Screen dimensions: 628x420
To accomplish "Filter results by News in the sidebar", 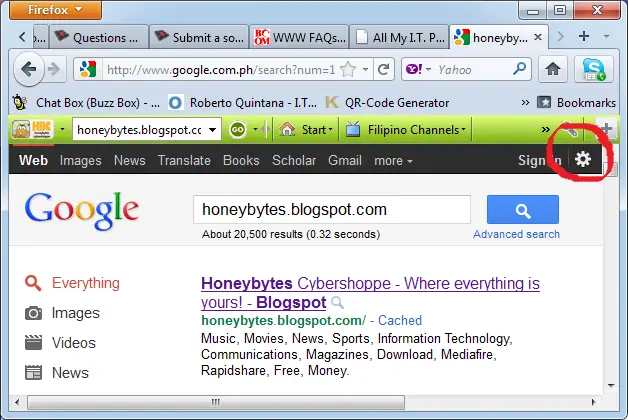I will pyautogui.click(x=56, y=373).
